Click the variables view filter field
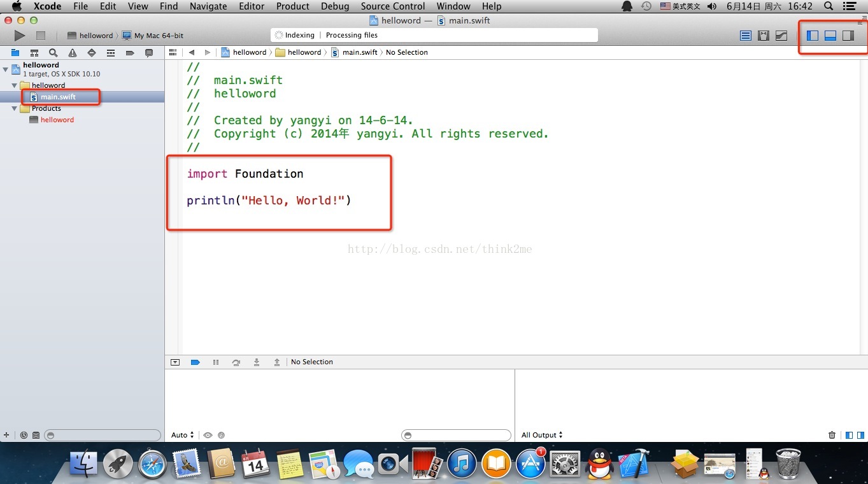This screenshot has height=484, width=868. tap(456, 435)
